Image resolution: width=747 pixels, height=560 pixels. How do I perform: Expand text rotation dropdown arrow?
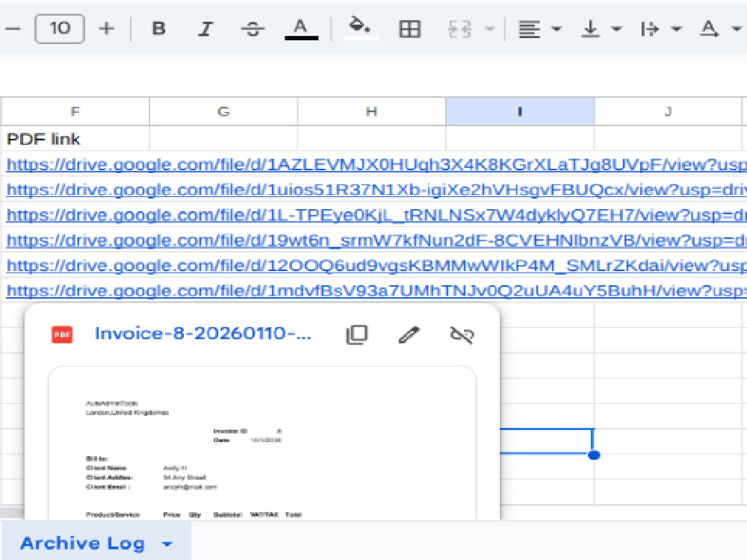tap(737, 29)
